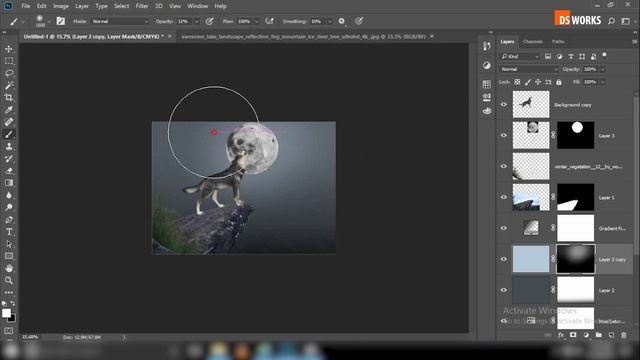Select the Rectangle shape tool
This screenshot has height=360, width=640.
[9, 256]
